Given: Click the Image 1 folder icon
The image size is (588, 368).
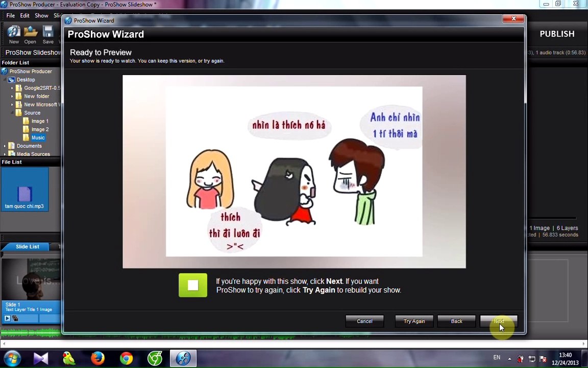Looking at the screenshot, I should (x=26, y=121).
